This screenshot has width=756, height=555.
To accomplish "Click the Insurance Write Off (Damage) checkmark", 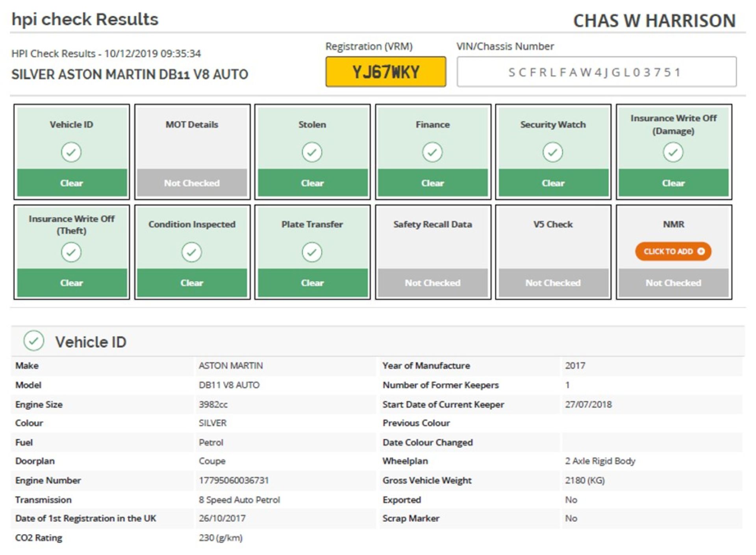I will 673,152.
